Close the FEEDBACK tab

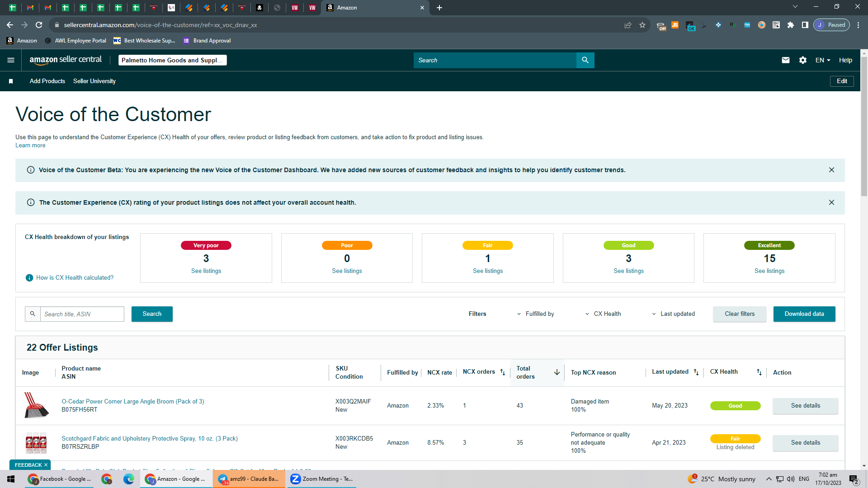(x=46, y=465)
